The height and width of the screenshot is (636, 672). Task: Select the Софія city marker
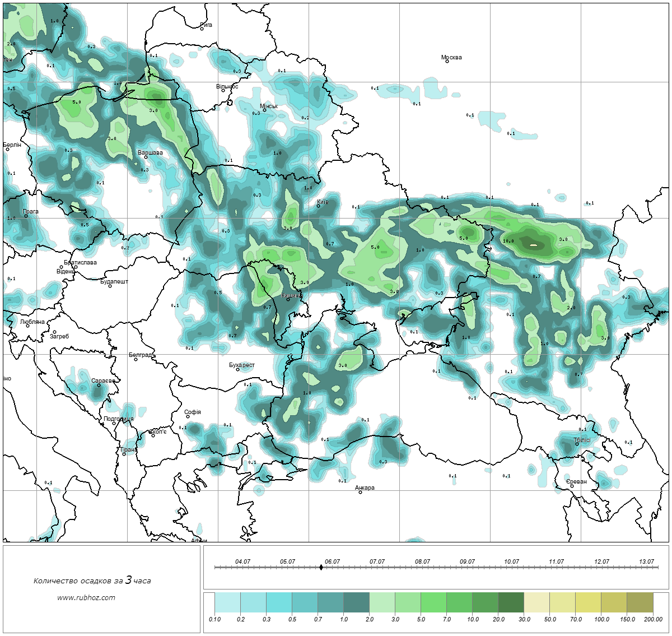pos(188,416)
